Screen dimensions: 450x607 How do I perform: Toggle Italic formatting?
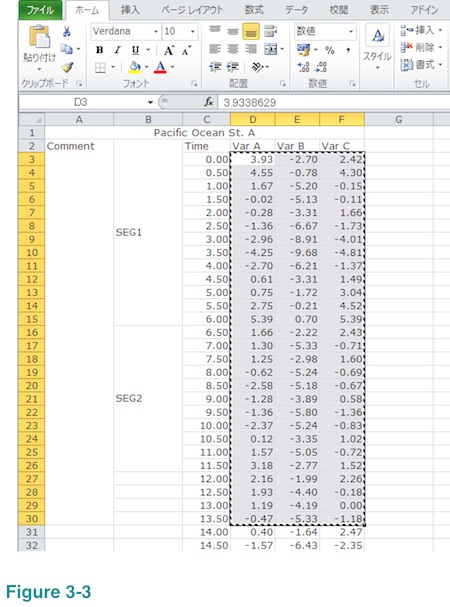117,50
